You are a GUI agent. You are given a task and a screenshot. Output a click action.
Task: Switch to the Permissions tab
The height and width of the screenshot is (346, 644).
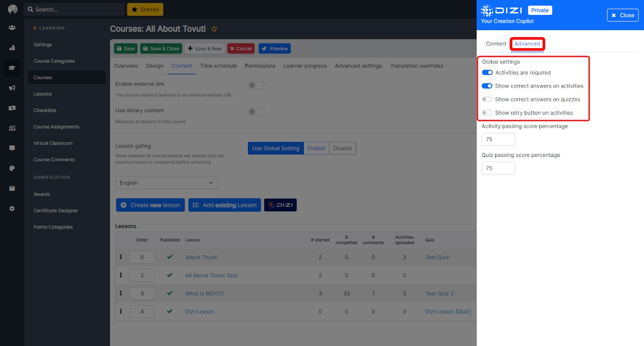260,66
